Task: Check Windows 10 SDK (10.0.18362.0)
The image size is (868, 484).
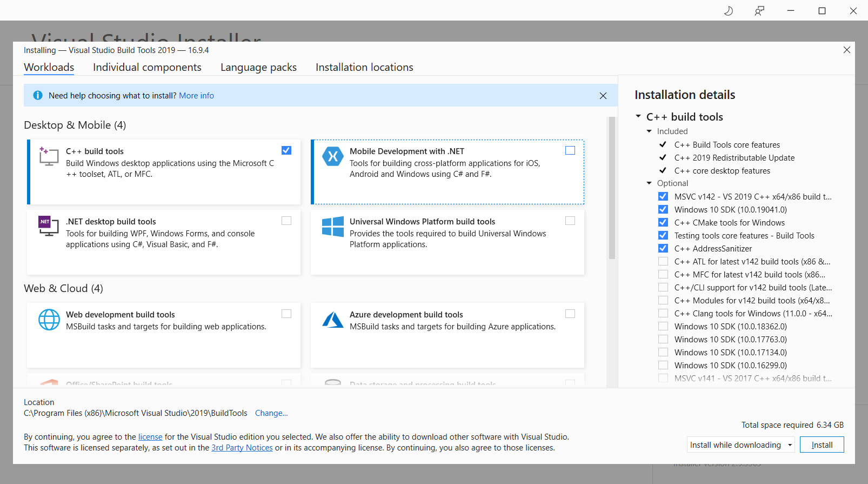Action: click(x=663, y=326)
